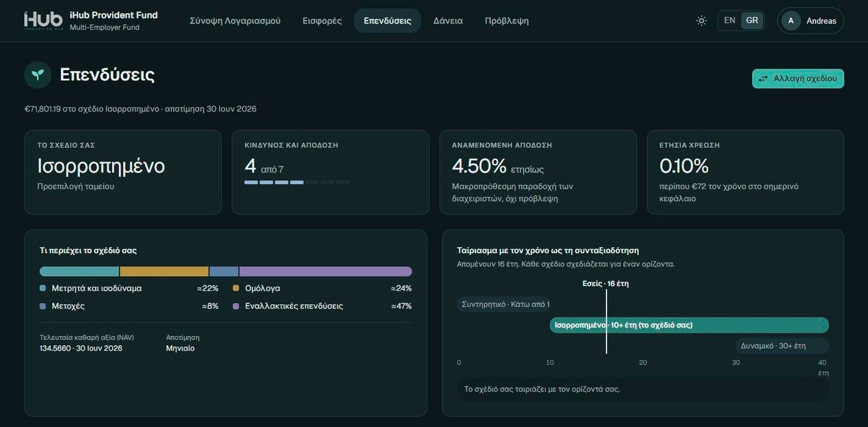Switch language to GR

point(752,20)
